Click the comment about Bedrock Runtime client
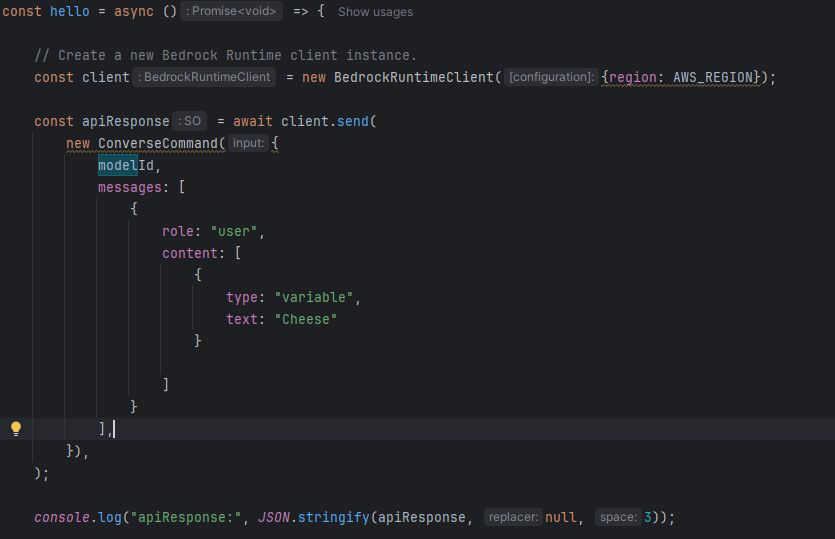835x539 pixels. 225,55
